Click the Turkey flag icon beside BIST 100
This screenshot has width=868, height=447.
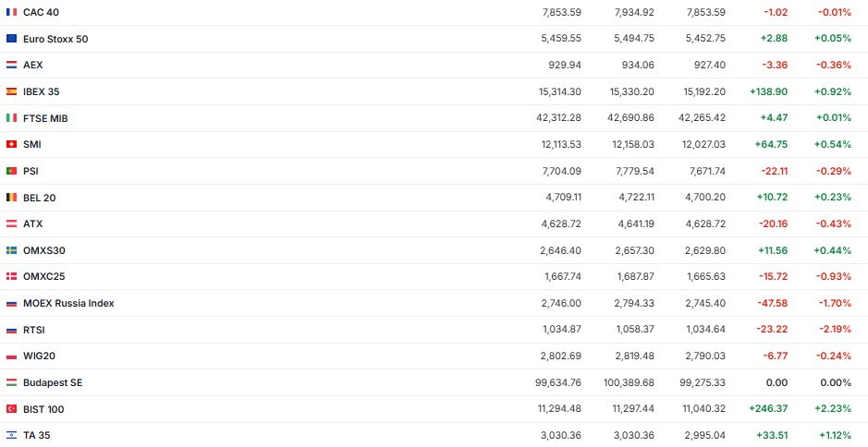click(11, 409)
